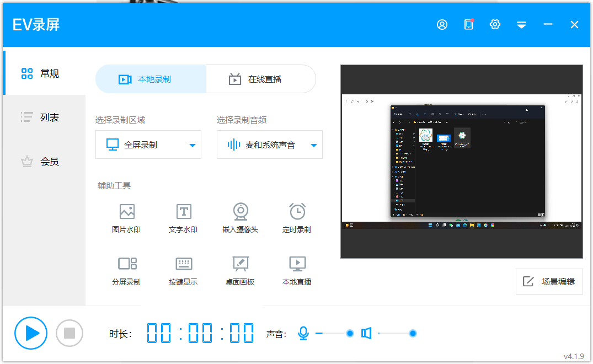Close the EV录屏 window
This screenshot has height=364, width=593.
pos(574,25)
